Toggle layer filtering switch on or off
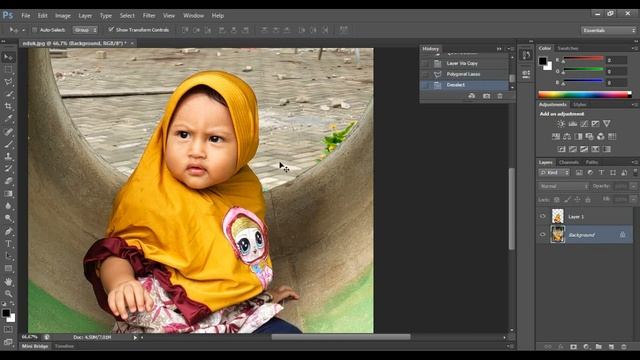This screenshot has width=640, height=360. 636,173
